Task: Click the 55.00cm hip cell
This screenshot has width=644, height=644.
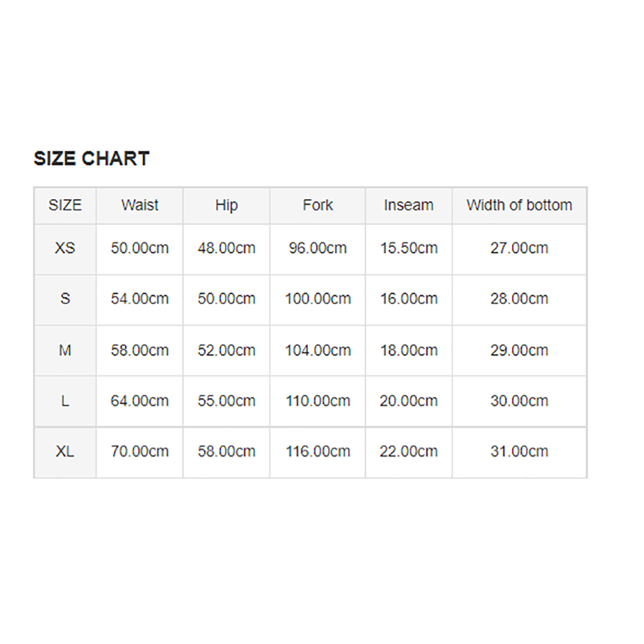Action: click(x=226, y=401)
